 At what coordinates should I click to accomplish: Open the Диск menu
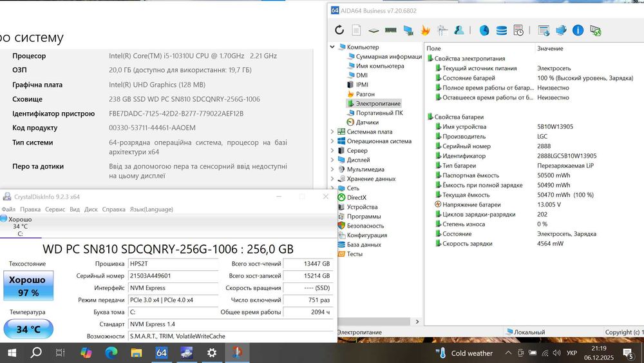91,210
